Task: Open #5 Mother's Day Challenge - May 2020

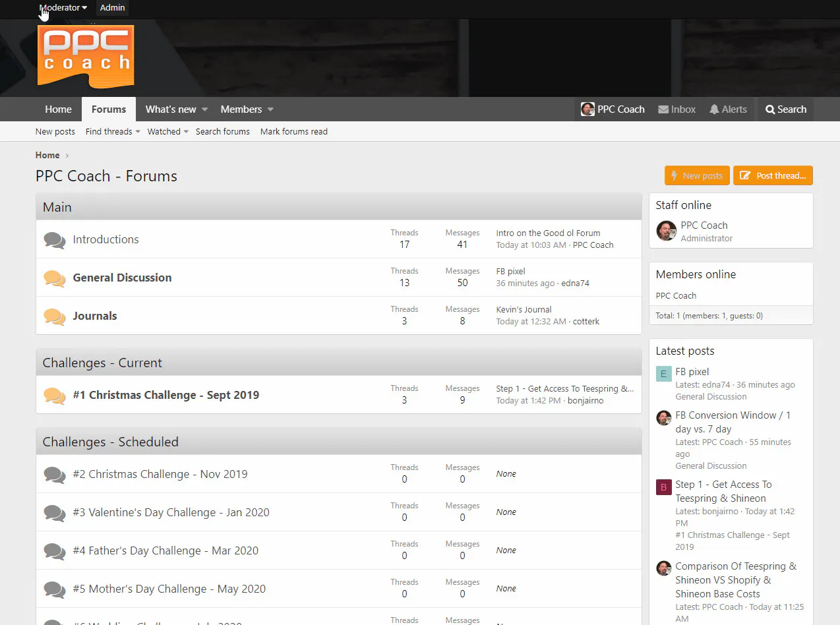Action: pyautogui.click(x=169, y=589)
